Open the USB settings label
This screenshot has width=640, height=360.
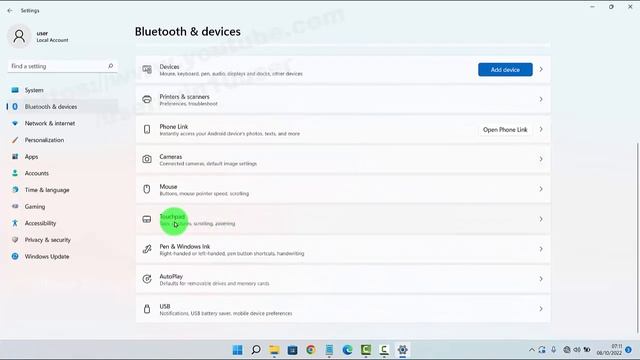click(165, 306)
